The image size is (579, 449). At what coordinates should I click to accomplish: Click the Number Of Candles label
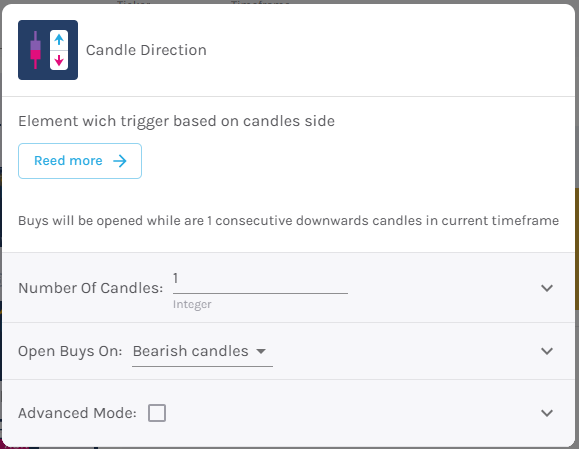click(x=90, y=288)
